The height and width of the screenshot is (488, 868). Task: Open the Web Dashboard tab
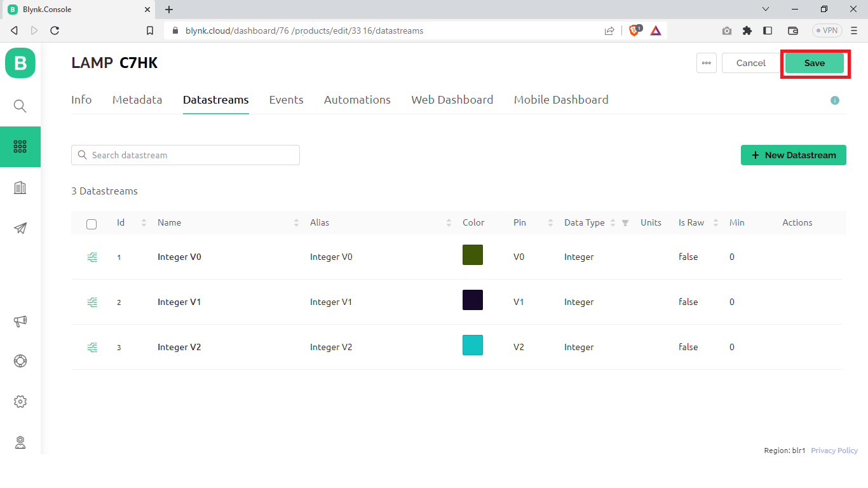pyautogui.click(x=452, y=100)
